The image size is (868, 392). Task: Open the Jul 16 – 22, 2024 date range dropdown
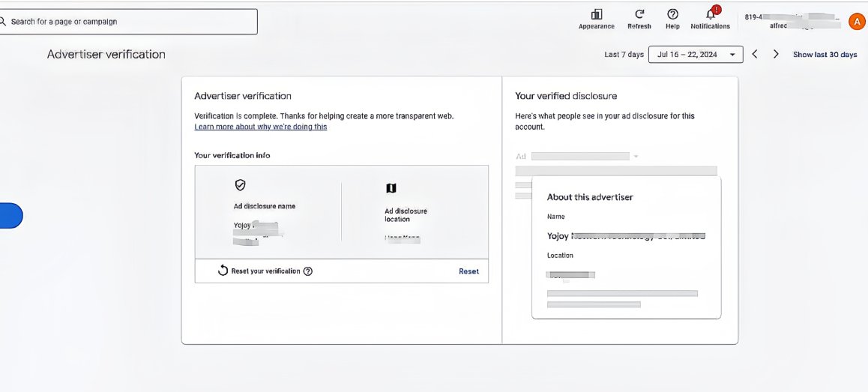[696, 54]
